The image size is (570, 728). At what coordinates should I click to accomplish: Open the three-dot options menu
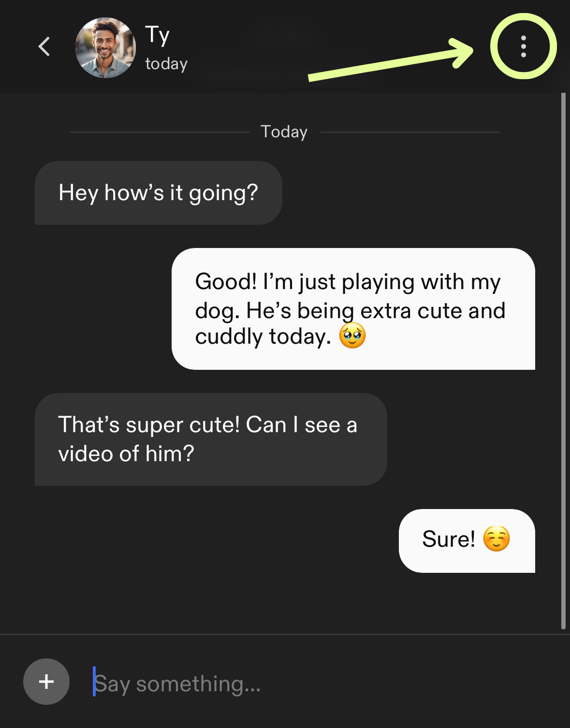coord(524,47)
